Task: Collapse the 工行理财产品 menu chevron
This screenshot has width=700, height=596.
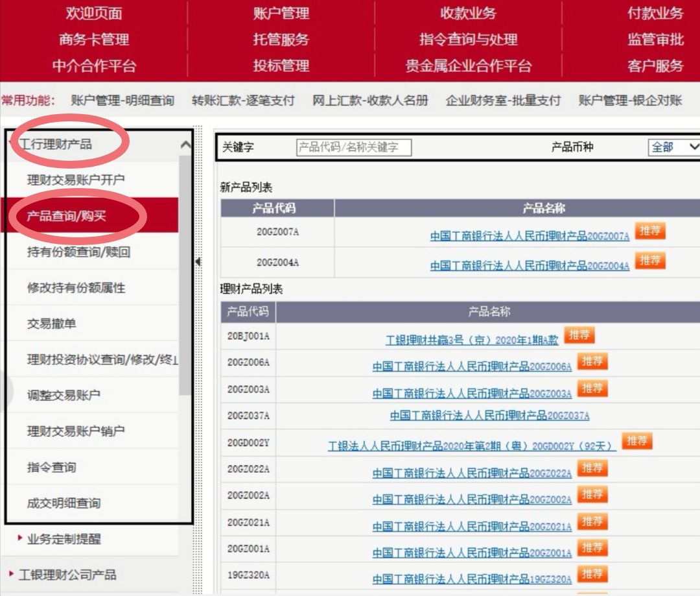Action: coord(185,145)
